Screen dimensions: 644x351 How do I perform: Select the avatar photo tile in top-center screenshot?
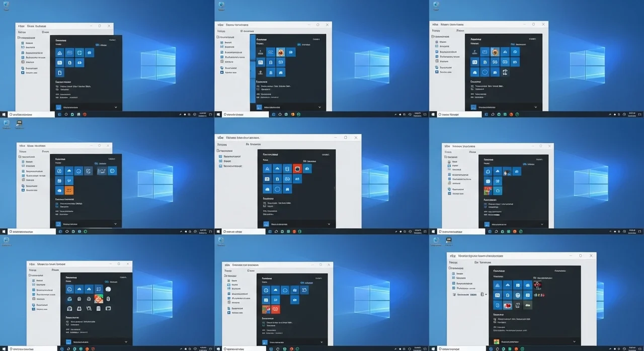tap(280, 52)
